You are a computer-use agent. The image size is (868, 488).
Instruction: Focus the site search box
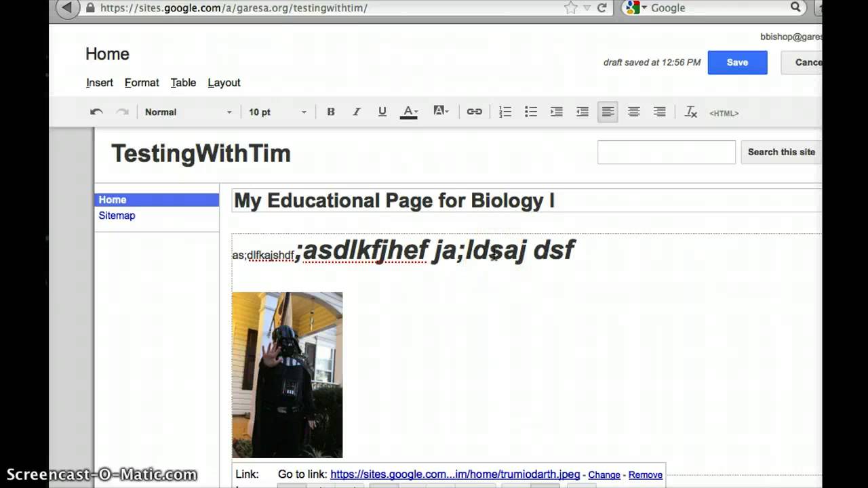[x=667, y=152]
